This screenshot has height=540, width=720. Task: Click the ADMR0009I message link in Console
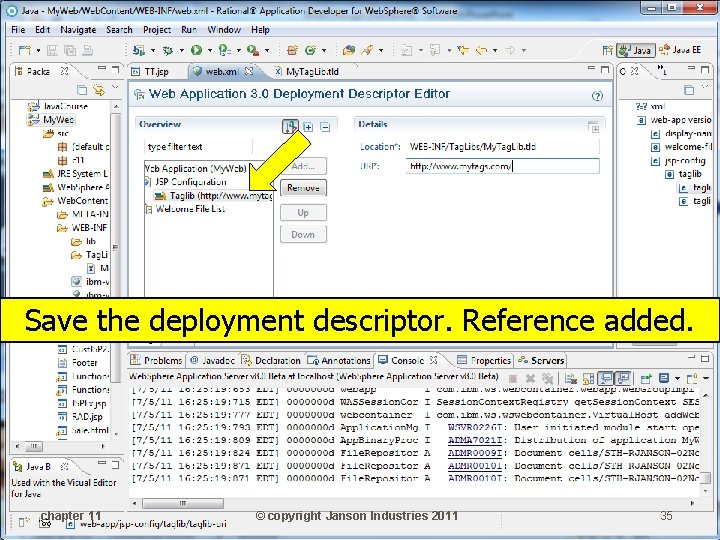(x=475, y=453)
